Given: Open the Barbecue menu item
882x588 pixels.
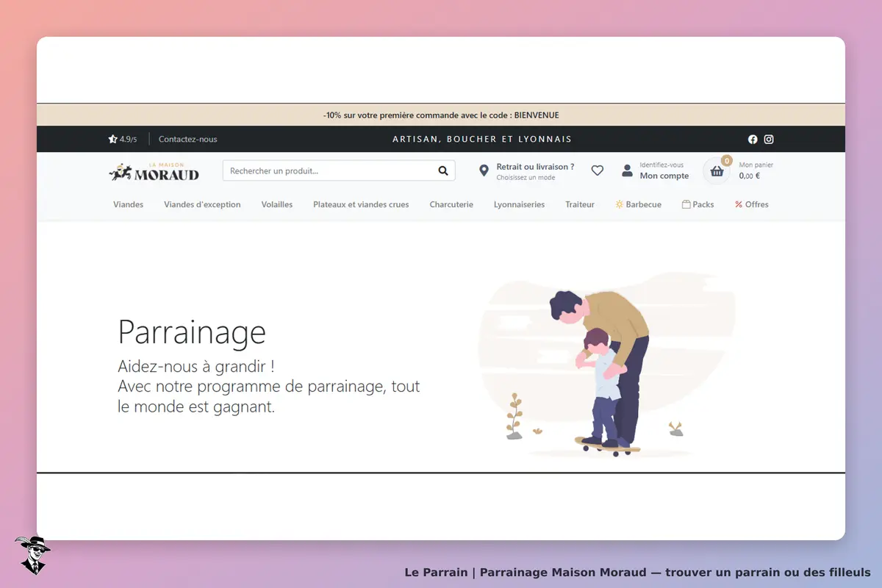Looking at the screenshot, I should (x=639, y=204).
